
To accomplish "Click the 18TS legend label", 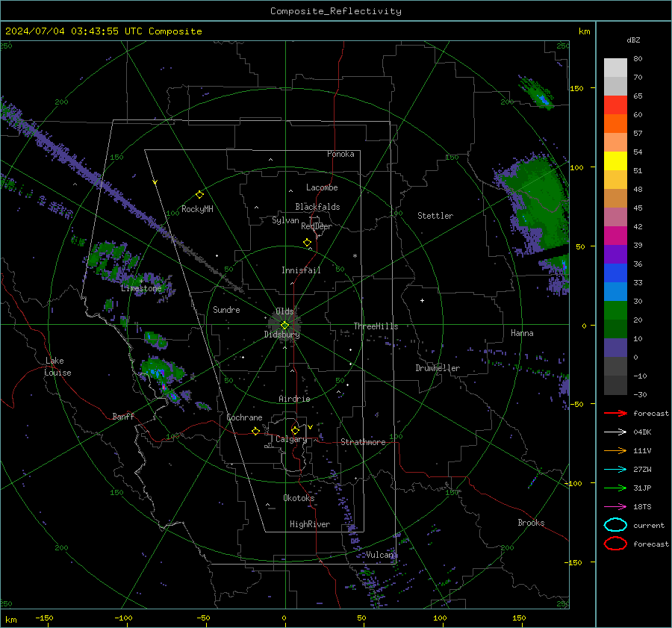I will [642, 507].
